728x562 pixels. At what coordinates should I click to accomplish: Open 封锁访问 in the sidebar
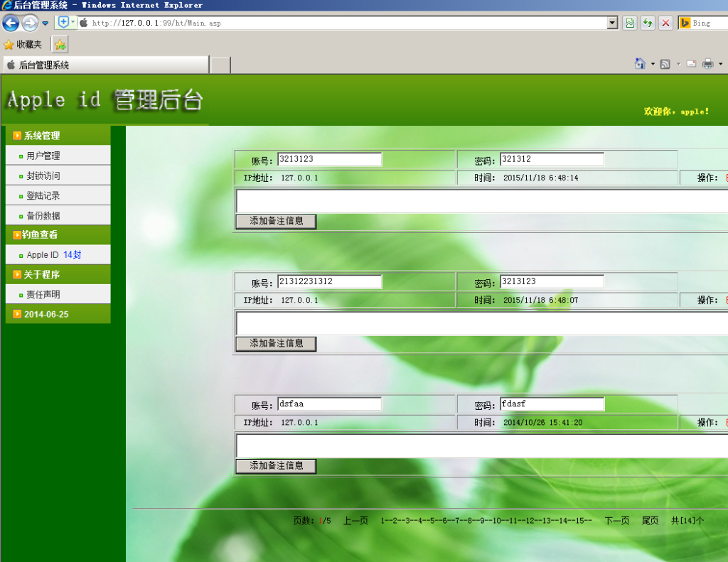[58, 175]
